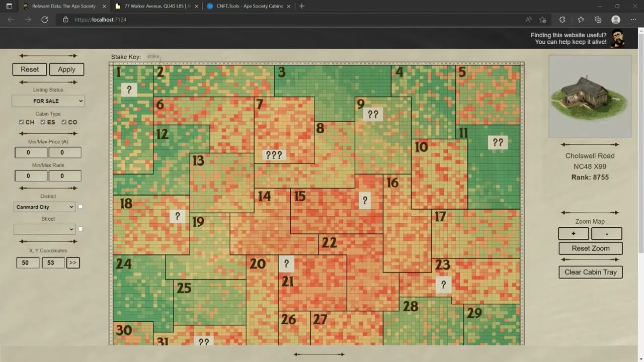The width and height of the screenshot is (644, 362).
Task: Click the ? marker in district 1
Action: tap(129, 90)
